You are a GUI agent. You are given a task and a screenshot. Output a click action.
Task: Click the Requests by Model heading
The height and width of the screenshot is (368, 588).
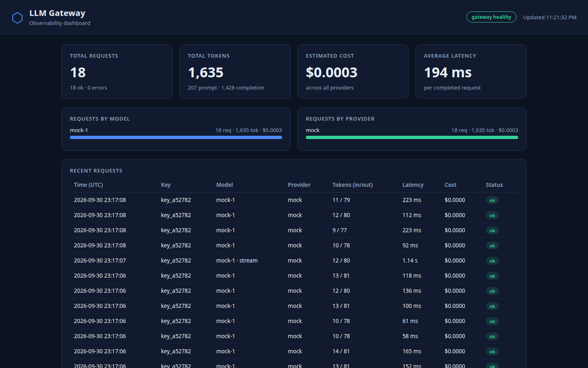pos(100,119)
